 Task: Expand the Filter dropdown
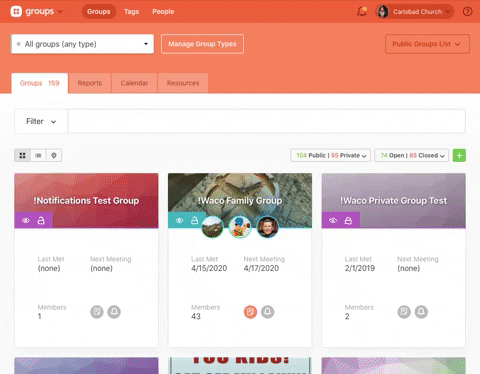pyautogui.click(x=41, y=121)
